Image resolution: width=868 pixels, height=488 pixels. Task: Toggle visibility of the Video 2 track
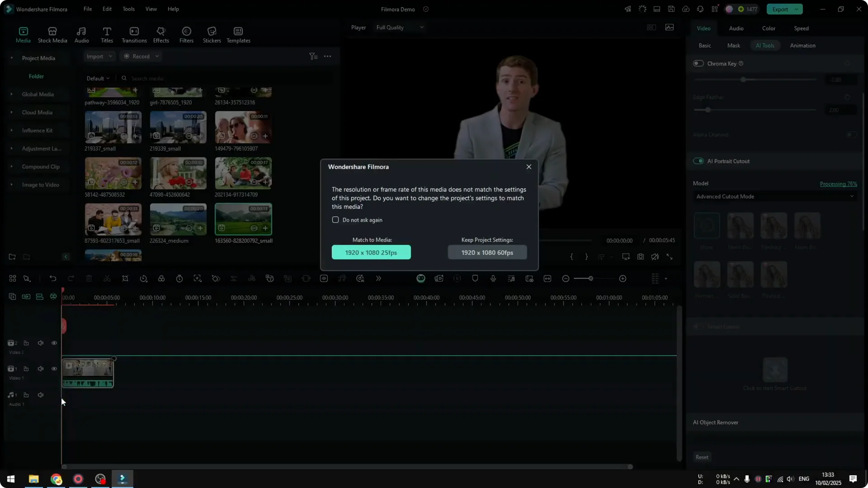54,343
